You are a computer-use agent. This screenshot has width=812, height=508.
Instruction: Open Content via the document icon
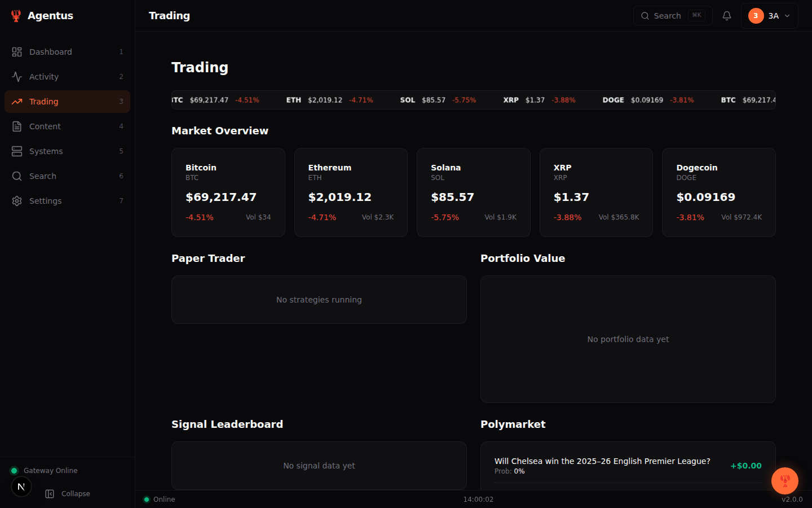(x=17, y=126)
